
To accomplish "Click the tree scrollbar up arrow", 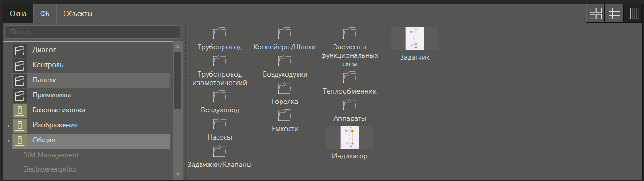I will pos(177,47).
